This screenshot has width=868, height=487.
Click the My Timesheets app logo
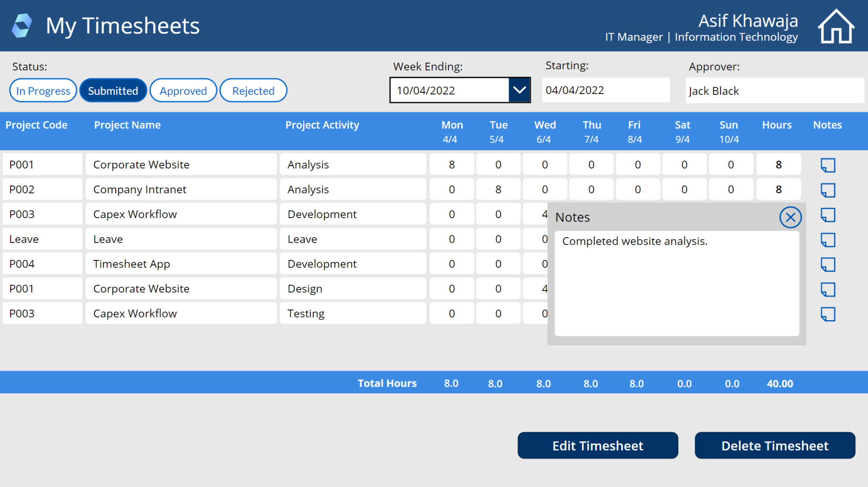(x=22, y=25)
